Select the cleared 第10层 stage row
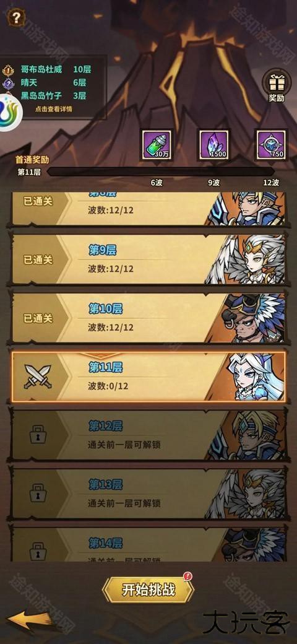Viewport: 297px width, 644px height. click(x=148, y=318)
